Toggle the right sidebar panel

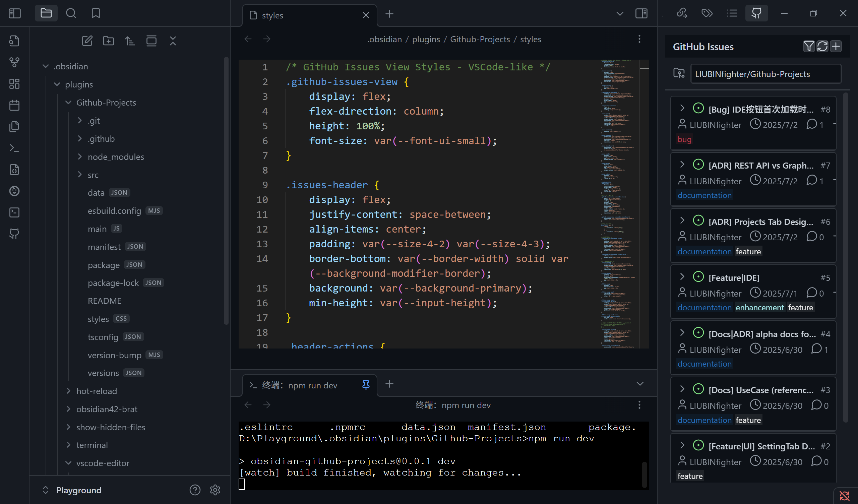641,14
